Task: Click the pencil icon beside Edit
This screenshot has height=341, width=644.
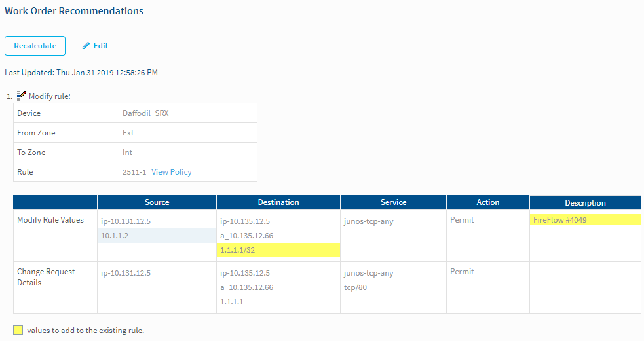Action: [86, 46]
